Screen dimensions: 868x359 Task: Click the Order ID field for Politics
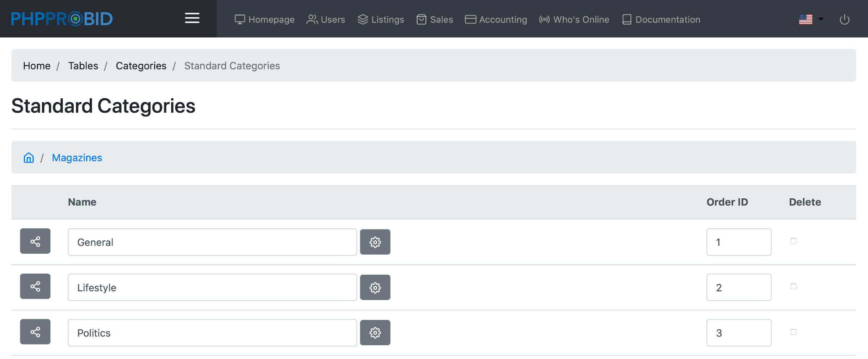(x=739, y=333)
